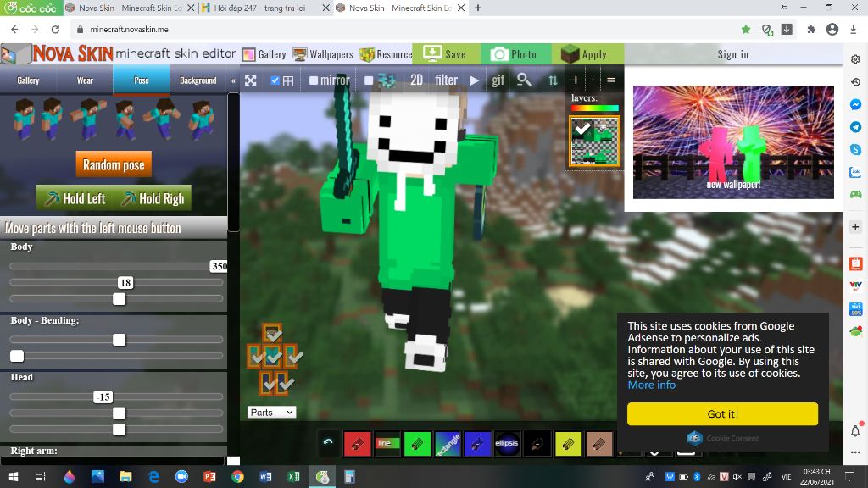Image resolution: width=868 pixels, height=488 pixels.
Task: Open the zoom magnifier tool
Action: tap(524, 80)
